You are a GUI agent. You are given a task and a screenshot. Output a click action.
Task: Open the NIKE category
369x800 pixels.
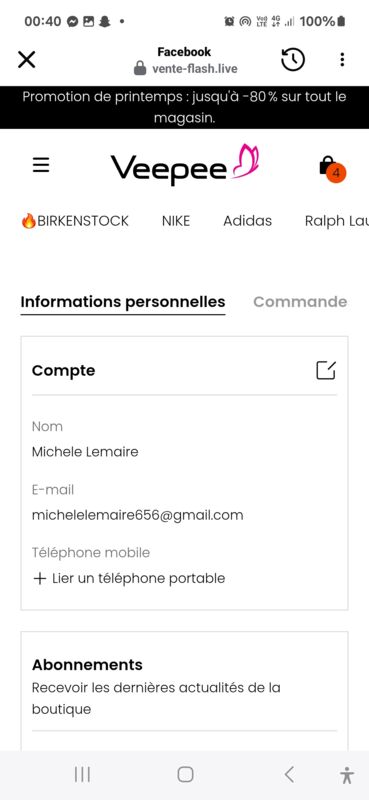click(x=176, y=221)
